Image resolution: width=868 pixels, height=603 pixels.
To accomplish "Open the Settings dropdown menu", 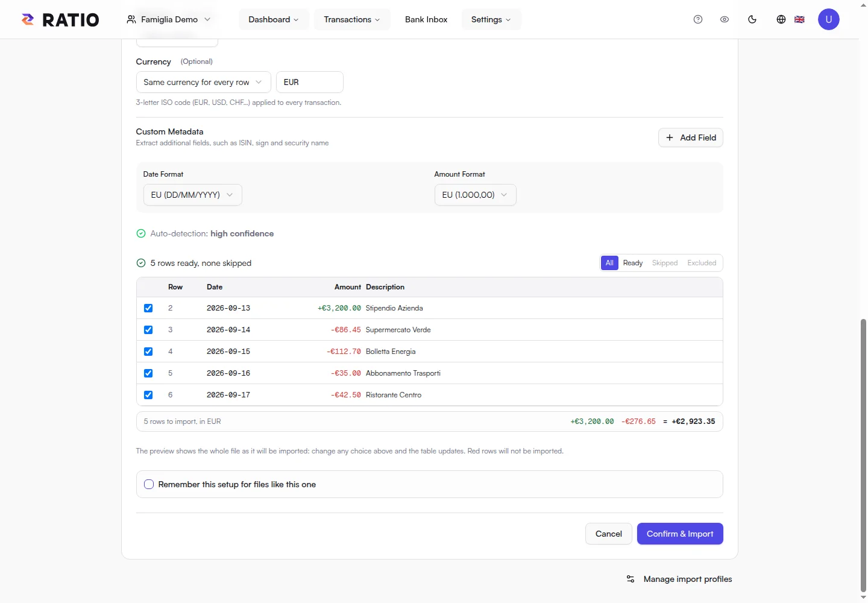I will click(491, 19).
